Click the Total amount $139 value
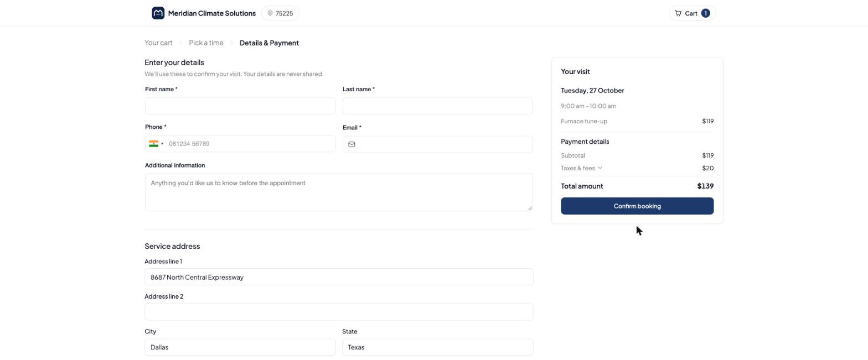 click(705, 186)
